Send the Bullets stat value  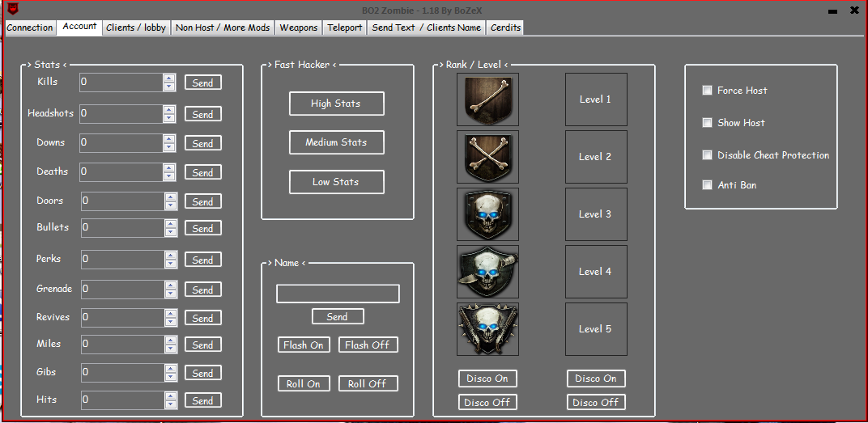[x=203, y=228]
